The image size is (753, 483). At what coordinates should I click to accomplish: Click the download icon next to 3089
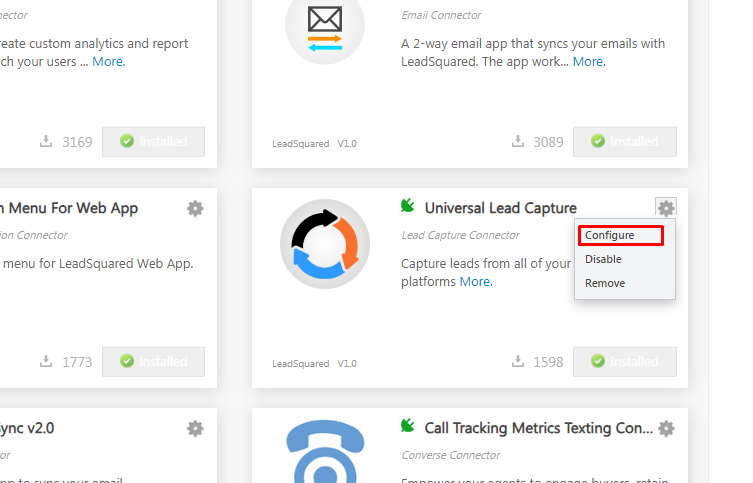[518, 141]
